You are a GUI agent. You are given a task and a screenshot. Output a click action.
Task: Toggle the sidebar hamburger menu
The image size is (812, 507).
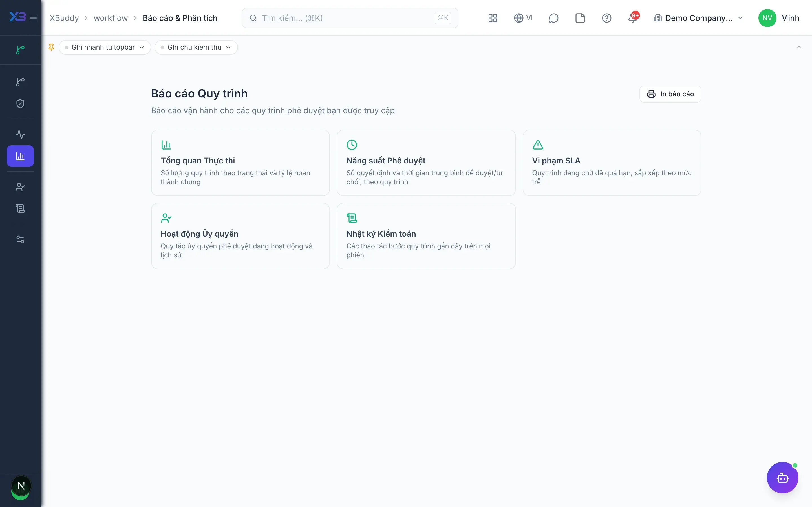click(x=33, y=18)
